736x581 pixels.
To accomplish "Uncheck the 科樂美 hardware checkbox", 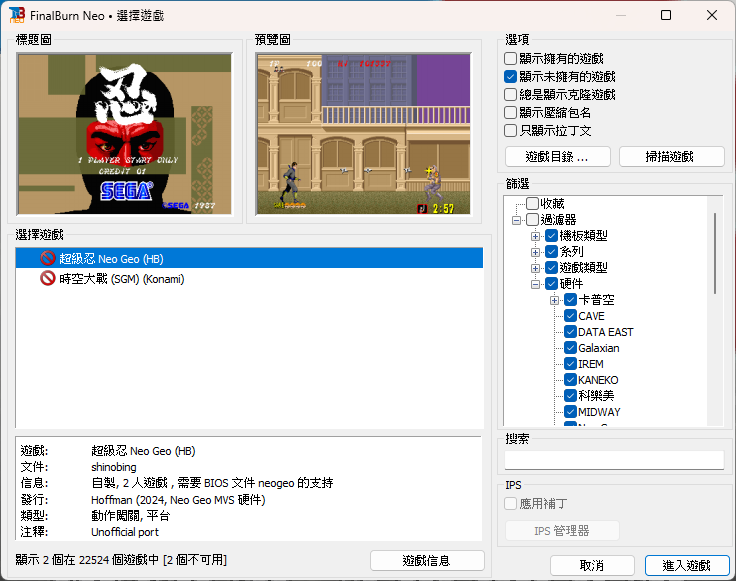I will [x=570, y=396].
